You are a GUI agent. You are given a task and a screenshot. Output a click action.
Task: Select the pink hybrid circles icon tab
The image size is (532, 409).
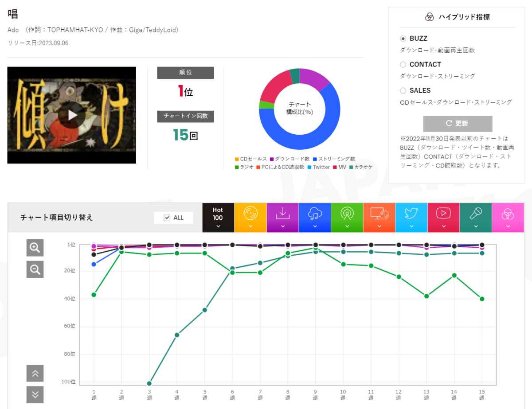(508, 214)
